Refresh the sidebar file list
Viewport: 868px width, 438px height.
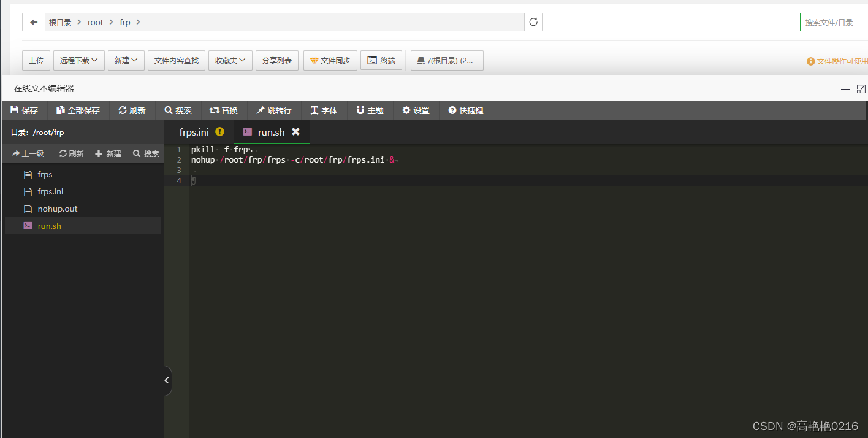pyautogui.click(x=71, y=153)
